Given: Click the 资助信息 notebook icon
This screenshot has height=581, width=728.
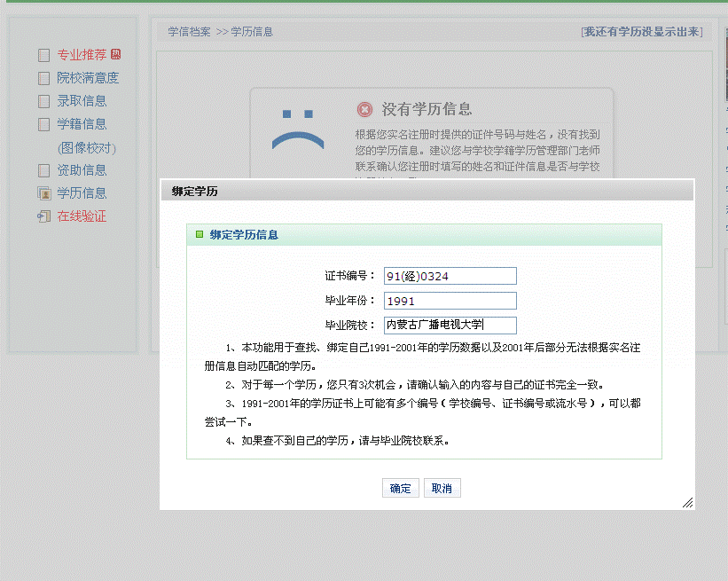Looking at the screenshot, I should pos(42,169).
